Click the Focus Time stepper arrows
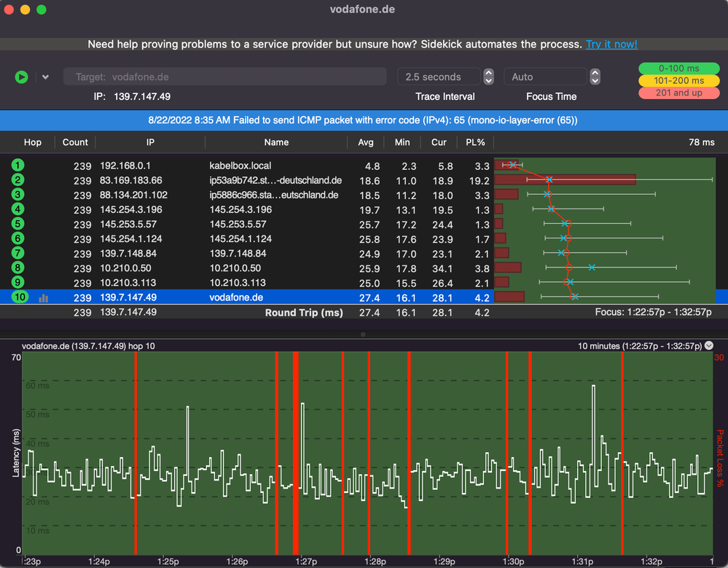Image resolution: width=728 pixels, height=568 pixels. pos(595,77)
